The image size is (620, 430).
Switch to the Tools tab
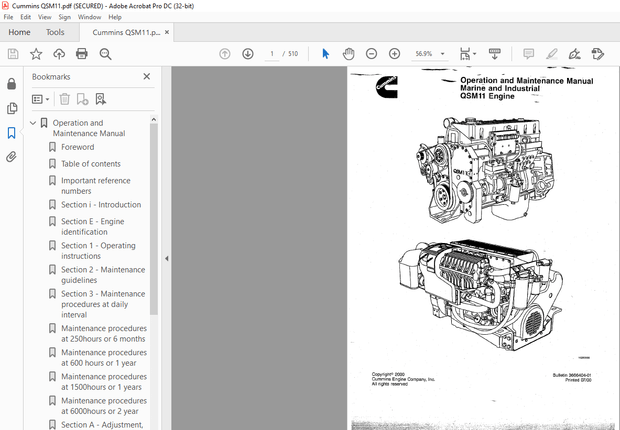coord(55,32)
